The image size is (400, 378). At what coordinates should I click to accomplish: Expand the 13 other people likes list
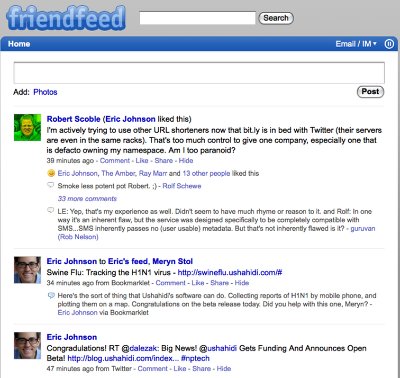[x=206, y=173]
